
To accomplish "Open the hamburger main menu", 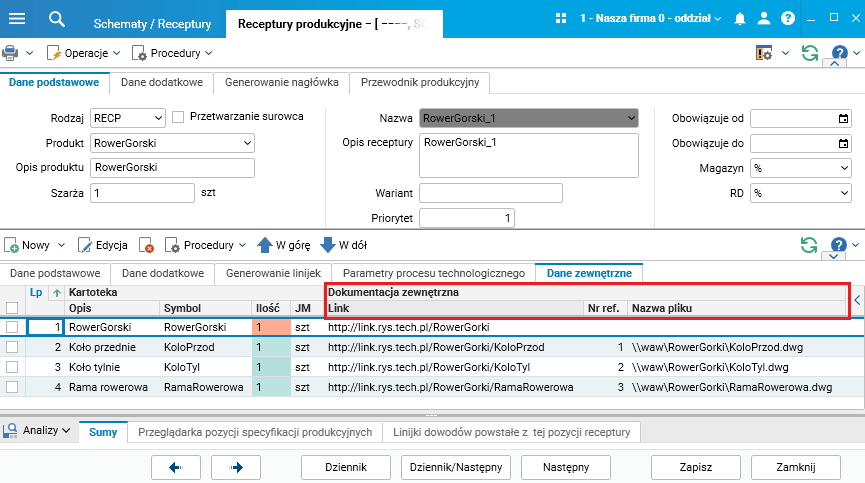I will pyautogui.click(x=19, y=18).
